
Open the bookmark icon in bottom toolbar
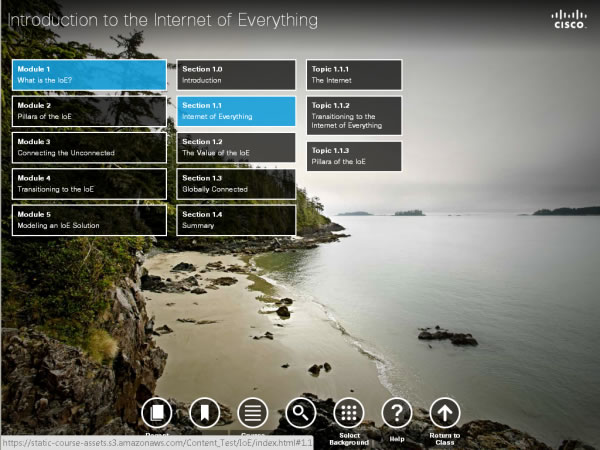pos(205,412)
